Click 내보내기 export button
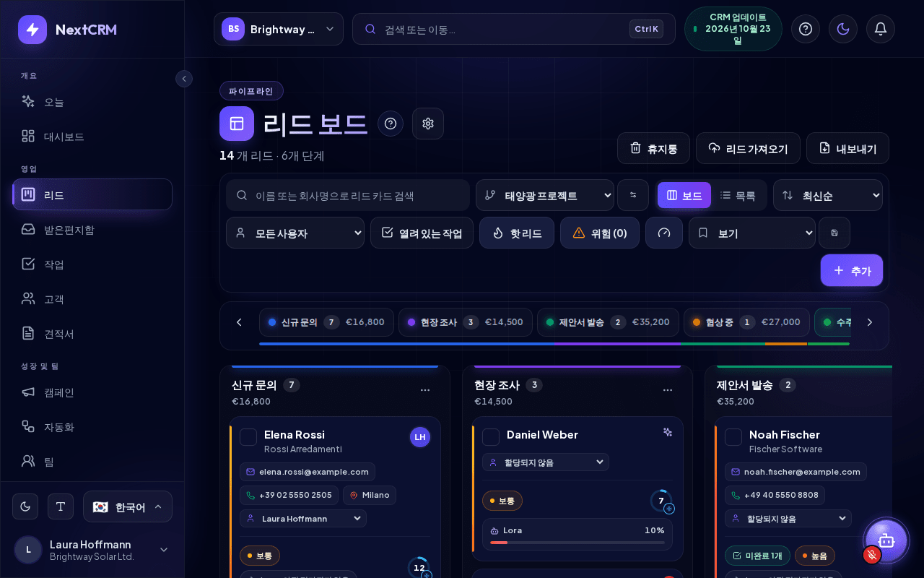 click(x=847, y=148)
